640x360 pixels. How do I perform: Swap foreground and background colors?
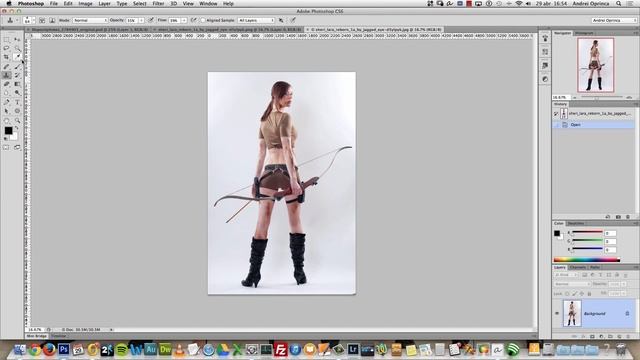(17, 128)
